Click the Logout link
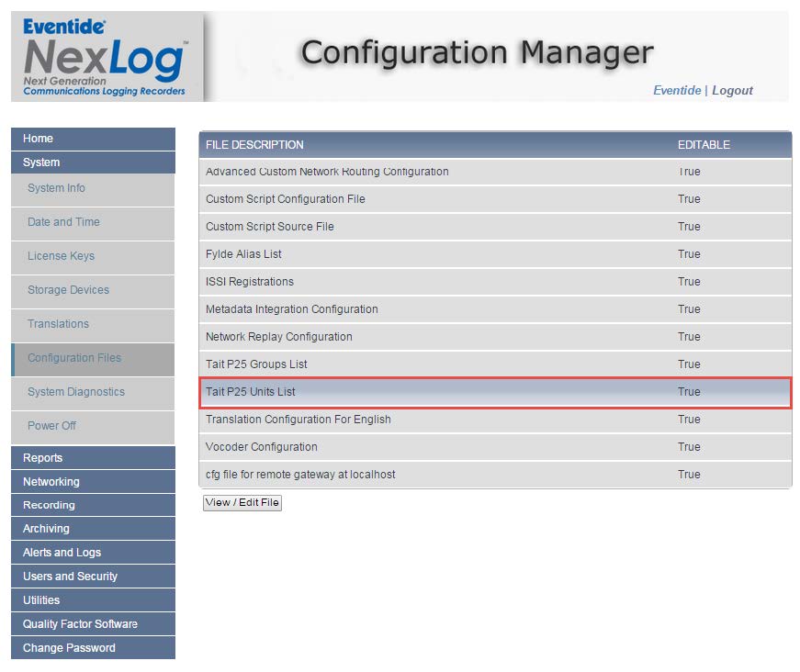 (732, 90)
